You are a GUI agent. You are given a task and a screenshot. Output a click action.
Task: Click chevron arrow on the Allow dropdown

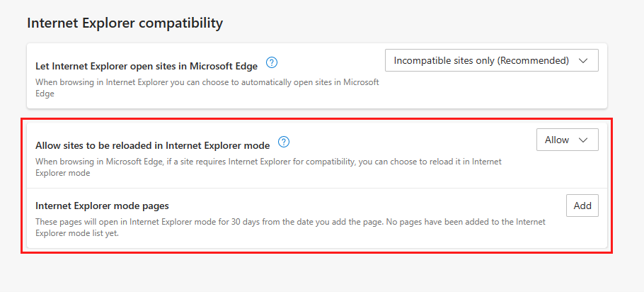[x=583, y=140]
